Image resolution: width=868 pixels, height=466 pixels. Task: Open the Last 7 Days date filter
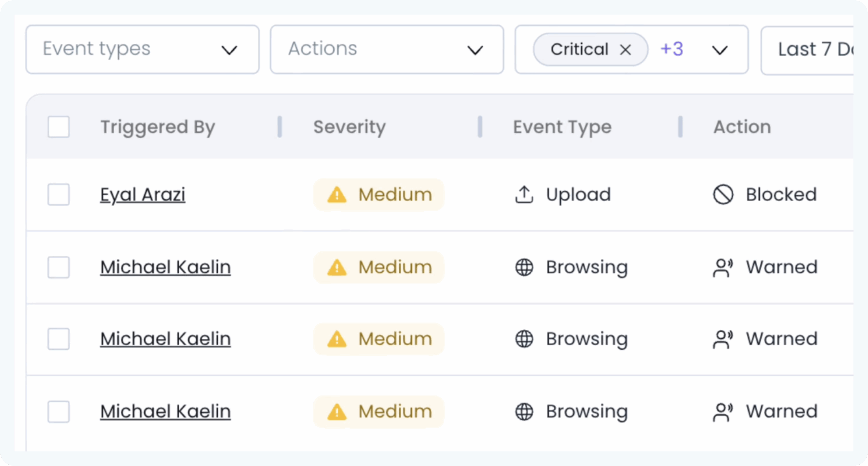point(814,50)
